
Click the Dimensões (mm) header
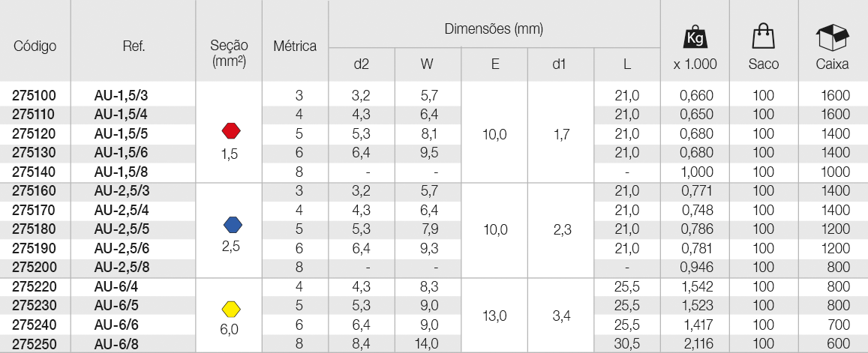(494, 28)
